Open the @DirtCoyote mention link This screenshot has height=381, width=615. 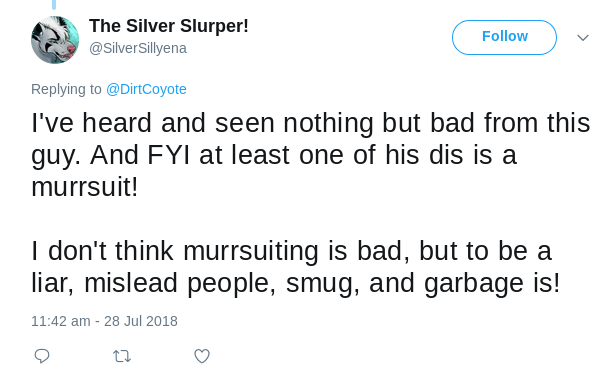(x=146, y=89)
